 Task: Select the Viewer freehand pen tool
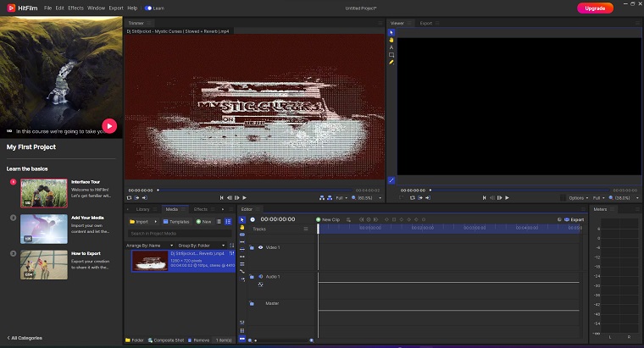pos(391,63)
